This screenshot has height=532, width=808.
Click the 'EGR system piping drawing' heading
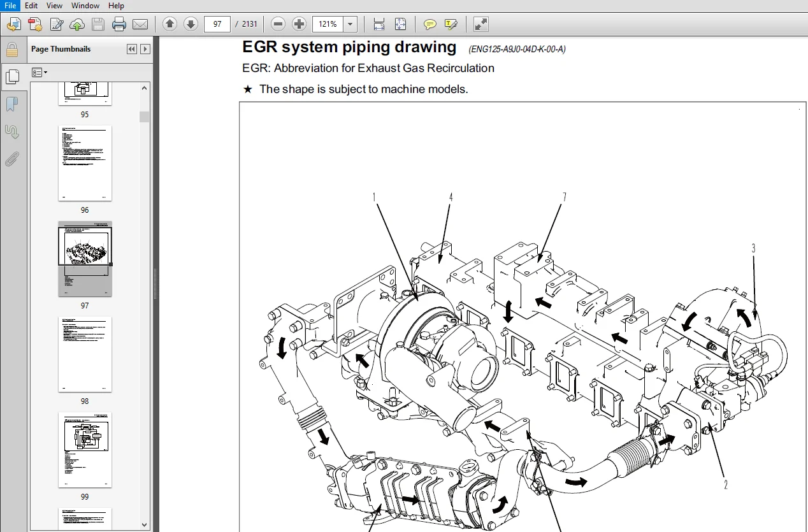[x=349, y=47]
